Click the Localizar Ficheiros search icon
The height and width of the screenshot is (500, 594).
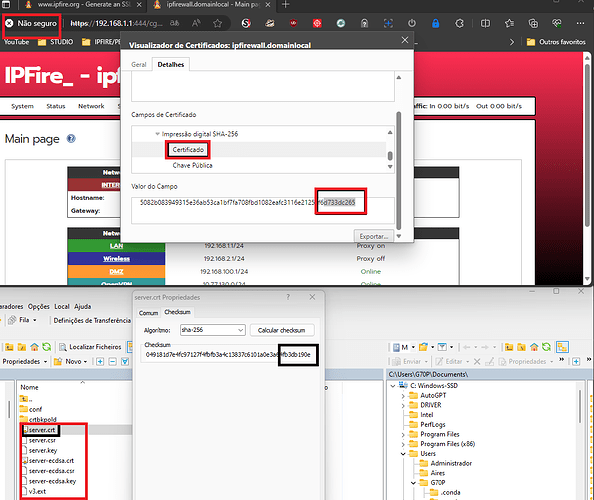click(x=63, y=347)
